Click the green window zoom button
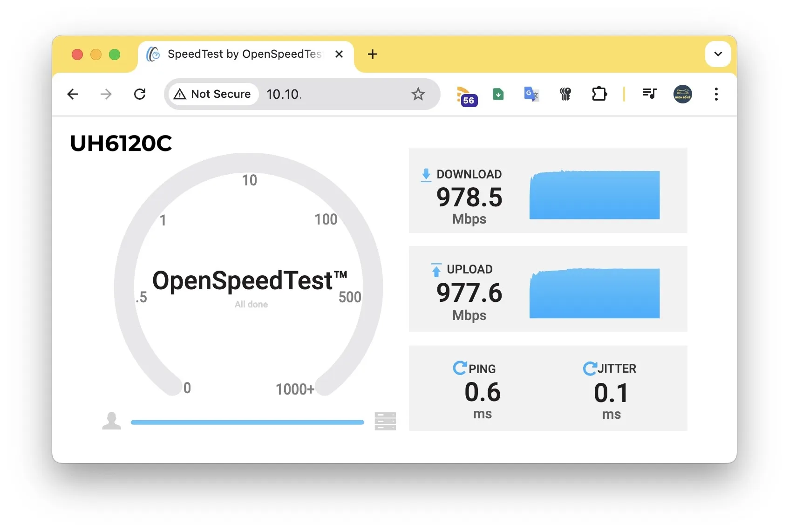 tap(115, 55)
